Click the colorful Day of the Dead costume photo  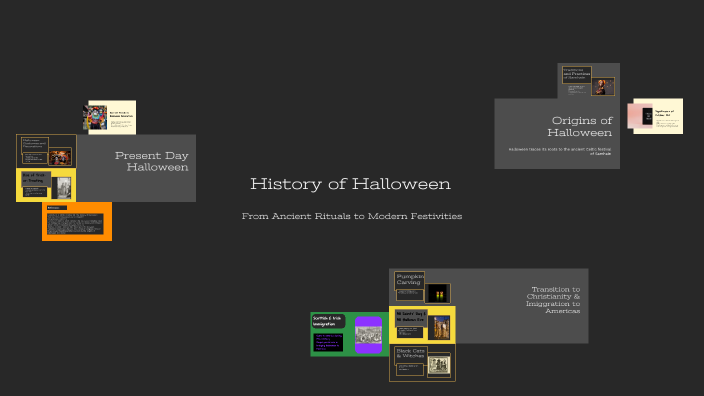96,117
